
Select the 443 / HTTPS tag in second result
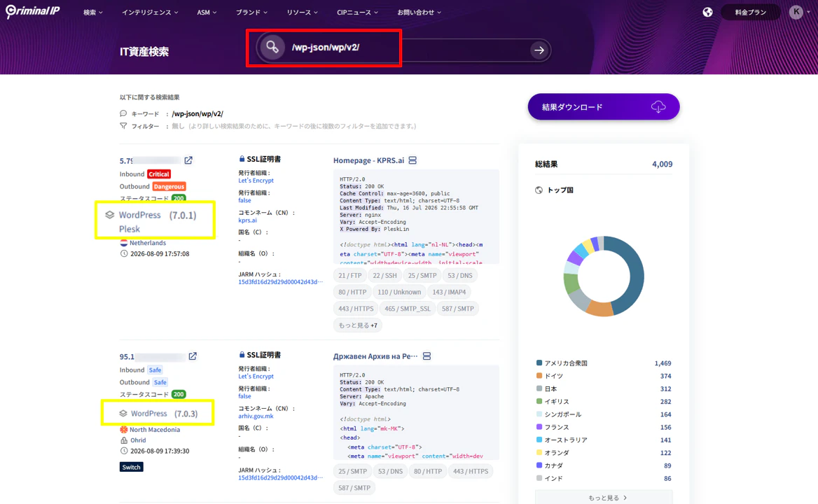click(471, 471)
